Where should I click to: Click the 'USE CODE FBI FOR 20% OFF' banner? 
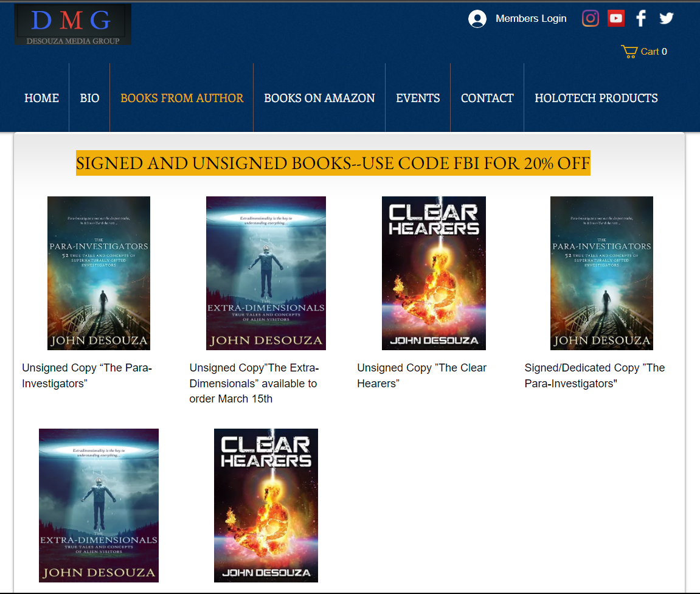[x=333, y=163]
